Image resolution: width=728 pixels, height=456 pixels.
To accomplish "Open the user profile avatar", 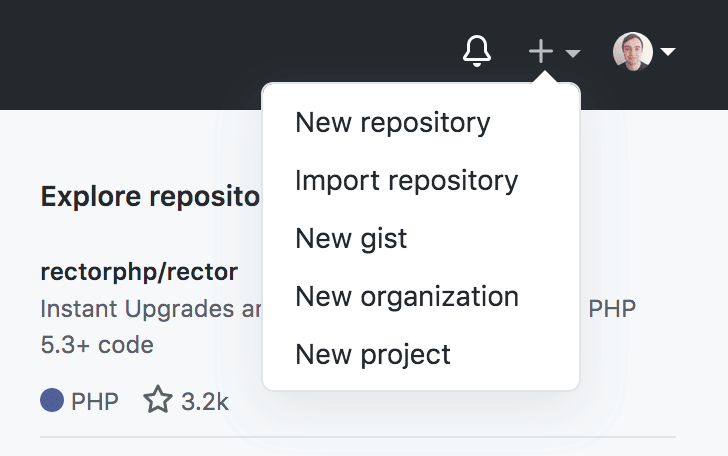I will click(632, 51).
